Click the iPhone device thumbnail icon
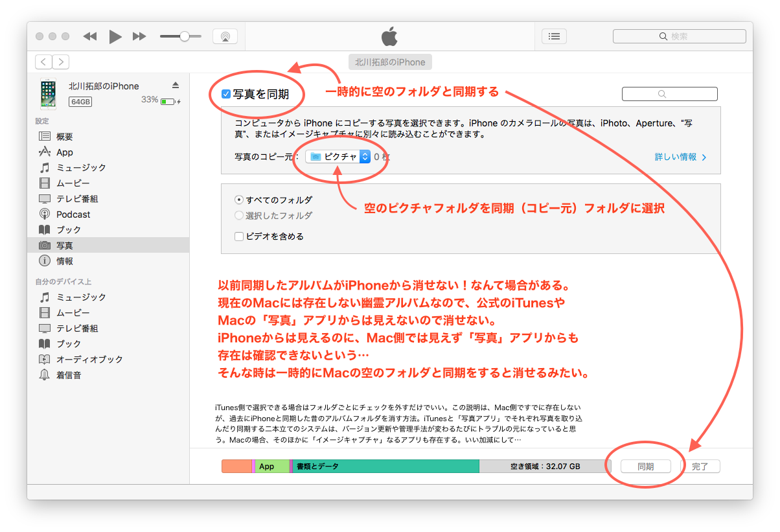This screenshot has width=780, height=532. click(48, 94)
